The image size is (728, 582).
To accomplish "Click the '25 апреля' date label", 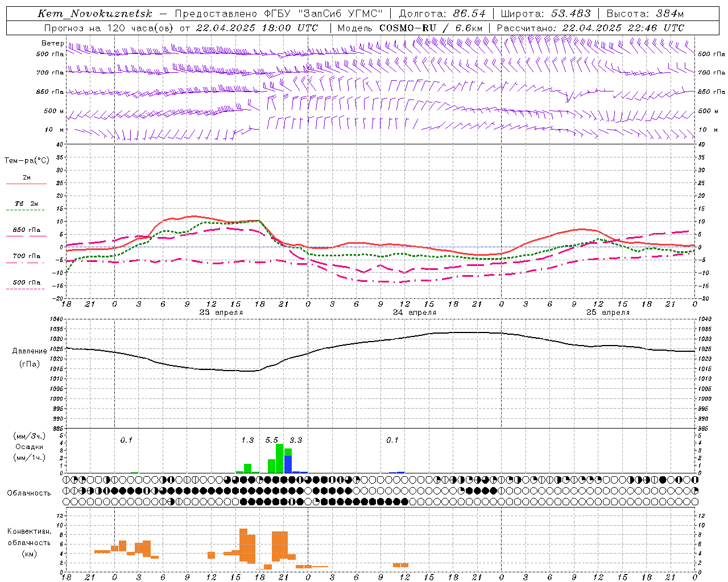I will coord(608,313).
